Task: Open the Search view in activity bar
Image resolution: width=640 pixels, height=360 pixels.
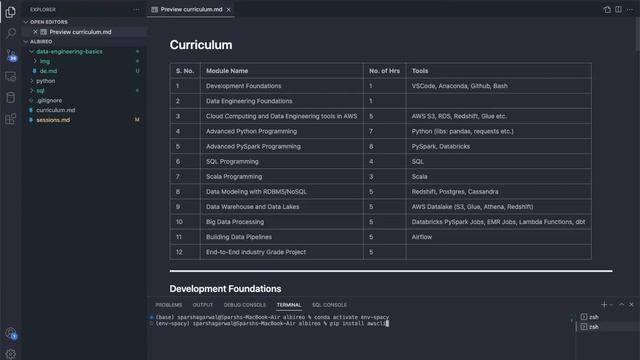Action: pos(11,33)
